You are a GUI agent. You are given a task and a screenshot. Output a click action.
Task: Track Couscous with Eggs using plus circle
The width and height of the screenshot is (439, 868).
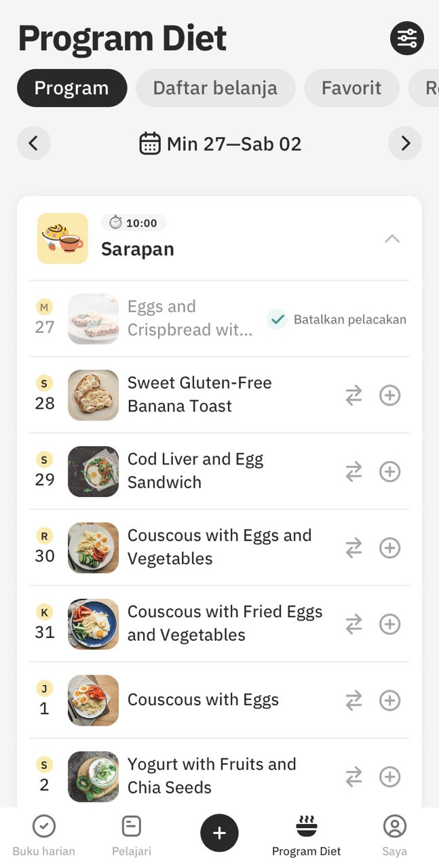tap(389, 701)
